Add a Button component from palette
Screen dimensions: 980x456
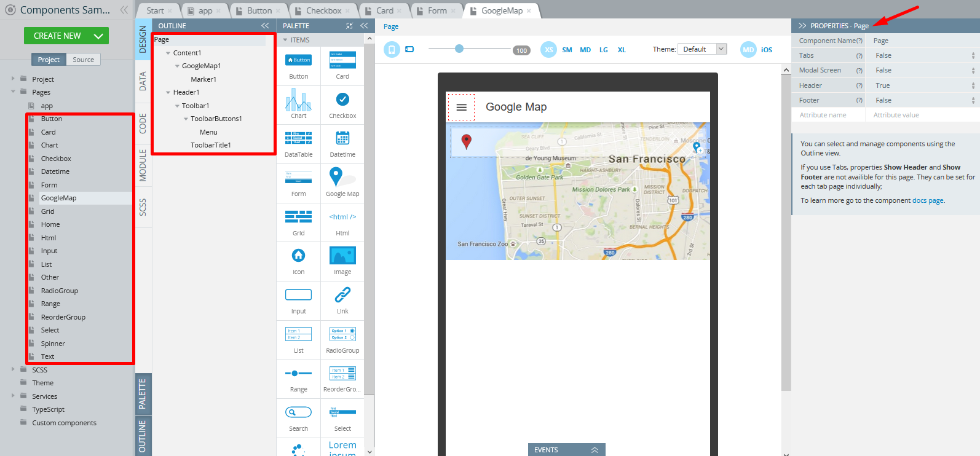point(299,66)
